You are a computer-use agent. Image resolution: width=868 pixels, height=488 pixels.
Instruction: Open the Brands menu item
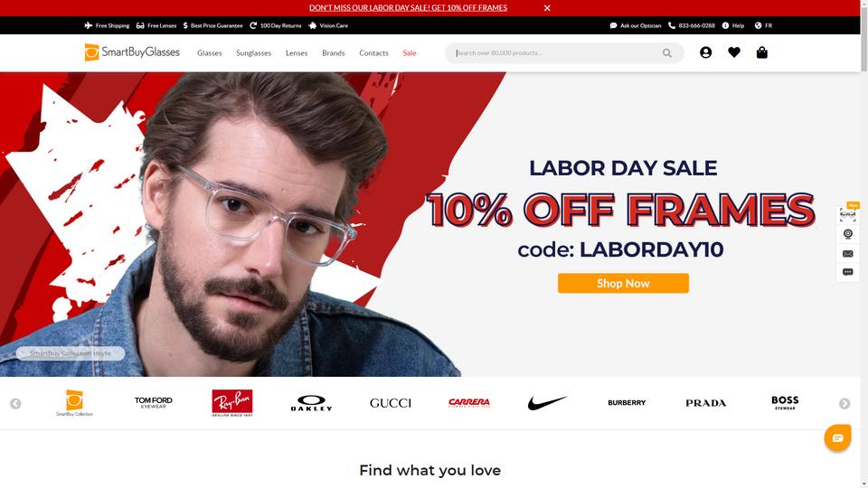[334, 53]
